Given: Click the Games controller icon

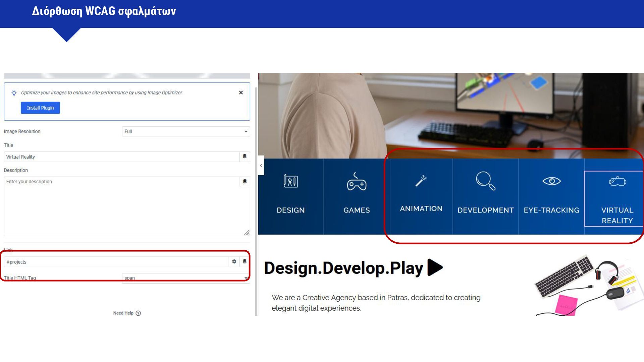Looking at the screenshot, I should (x=357, y=181).
